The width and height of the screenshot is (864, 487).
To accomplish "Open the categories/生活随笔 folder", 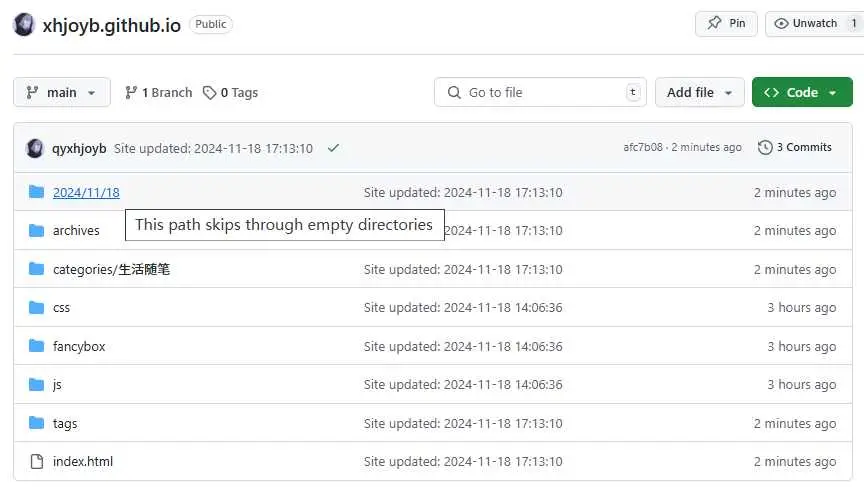I will 111,269.
